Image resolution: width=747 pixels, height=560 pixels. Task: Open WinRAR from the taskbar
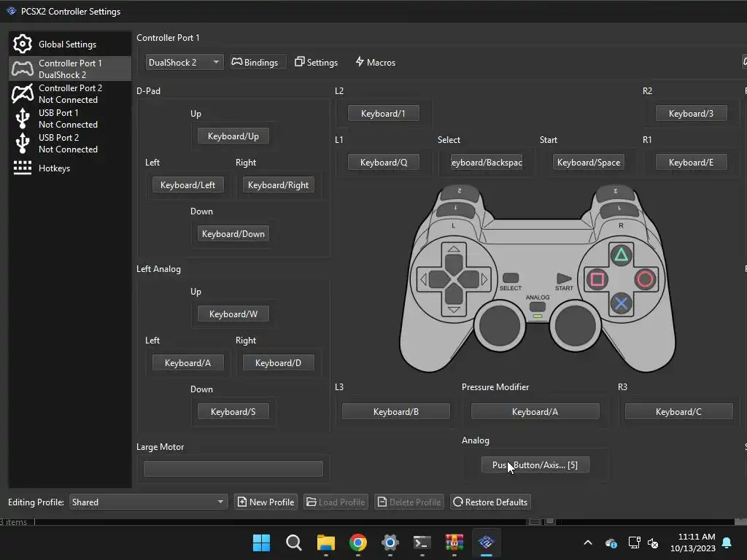tap(454, 542)
